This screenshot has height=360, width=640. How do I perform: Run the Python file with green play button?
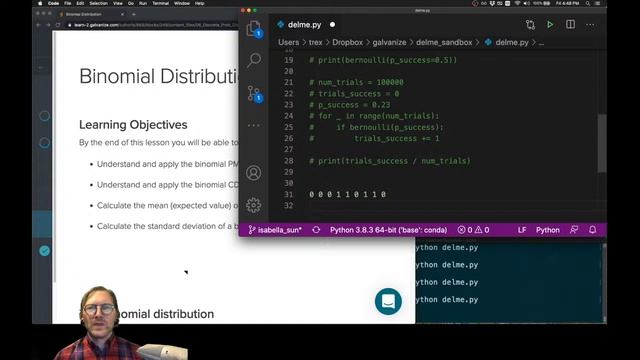coord(550,24)
